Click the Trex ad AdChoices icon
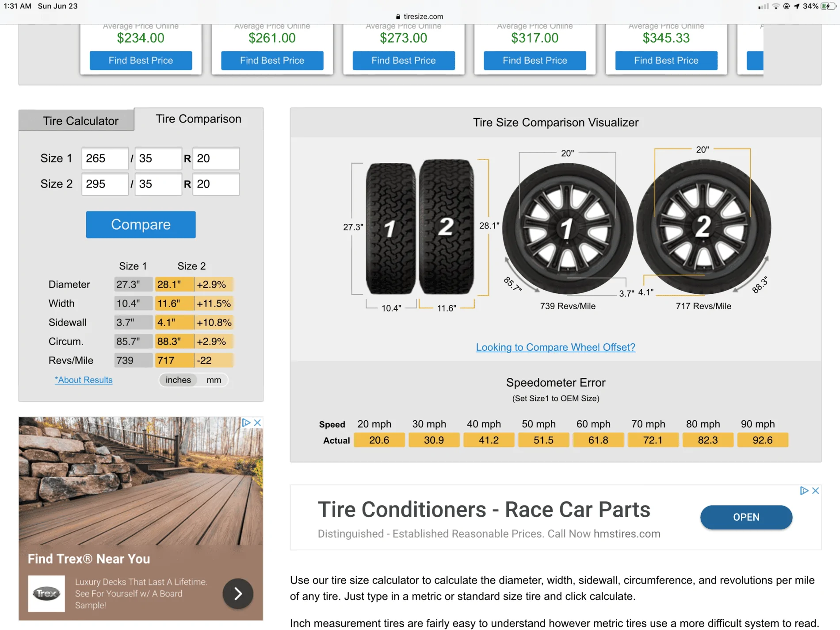Viewport: 840px width, 630px height. [246, 423]
